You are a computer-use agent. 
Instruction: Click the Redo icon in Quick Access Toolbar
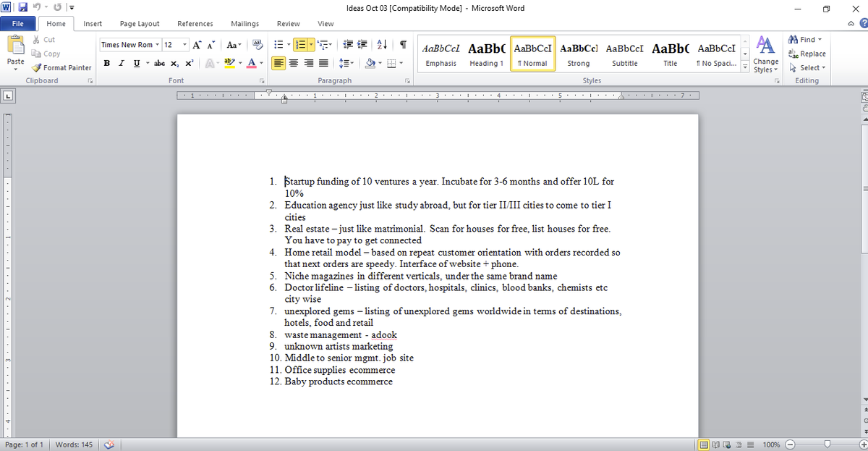[56, 8]
